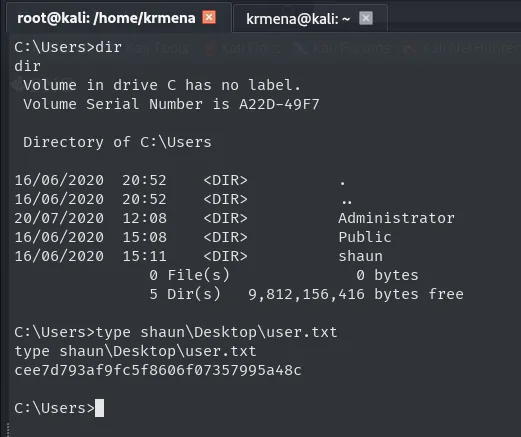The image size is (521, 437).
Task: Click the terminal cursor at last prompt
Action: [x=99, y=408]
